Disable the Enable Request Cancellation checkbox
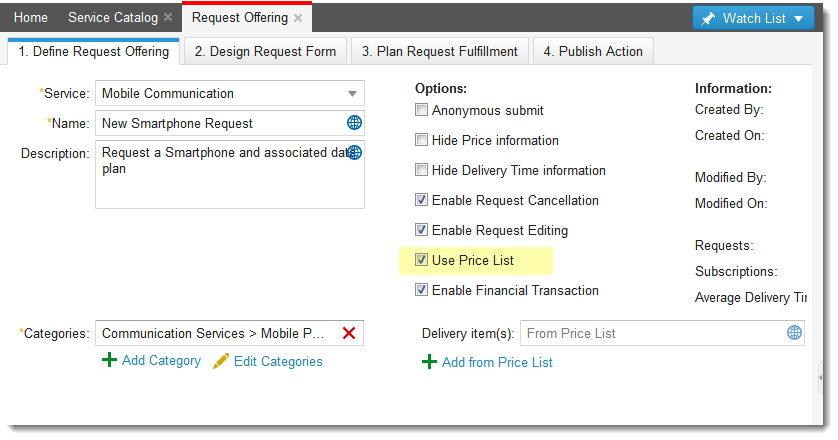838x440 pixels. tap(422, 200)
